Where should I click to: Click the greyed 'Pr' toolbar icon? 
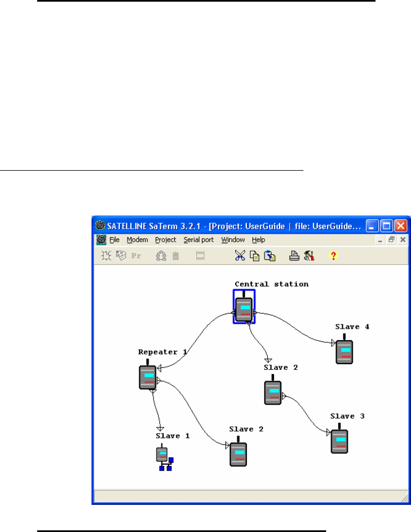(x=136, y=256)
